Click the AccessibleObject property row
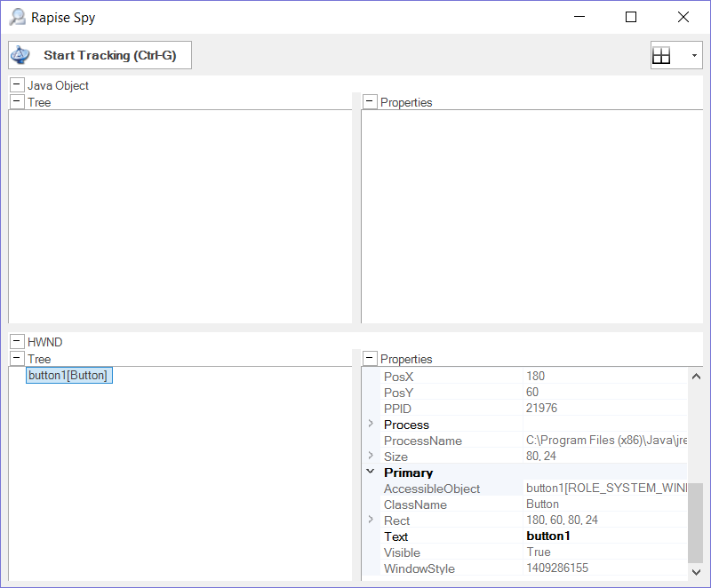This screenshot has width=711, height=588. pos(432,489)
